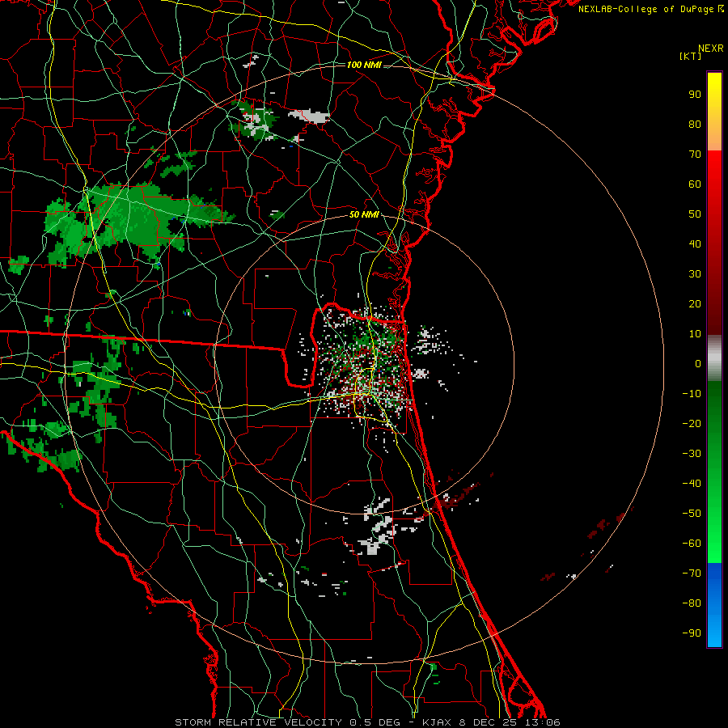Viewport: 728px width, 728px height.
Task: Click the -30 value on the velocity scale
Action: (x=692, y=454)
